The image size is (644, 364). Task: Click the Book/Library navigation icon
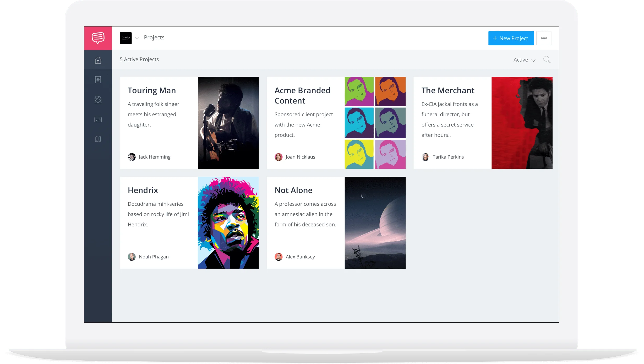(98, 139)
